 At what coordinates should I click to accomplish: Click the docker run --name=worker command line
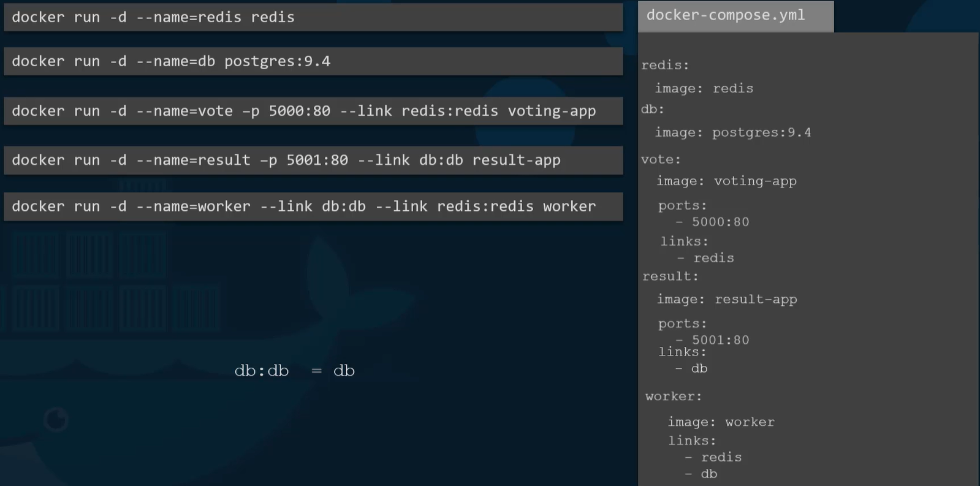click(313, 207)
